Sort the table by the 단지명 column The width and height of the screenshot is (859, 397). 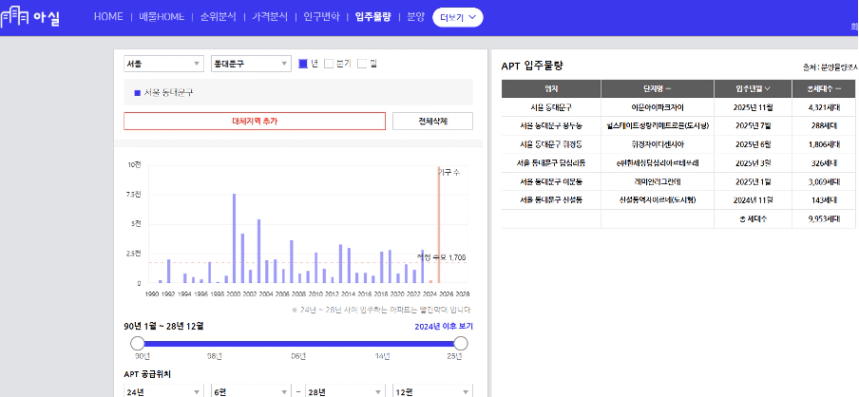pyautogui.click(x=657, y=89)
